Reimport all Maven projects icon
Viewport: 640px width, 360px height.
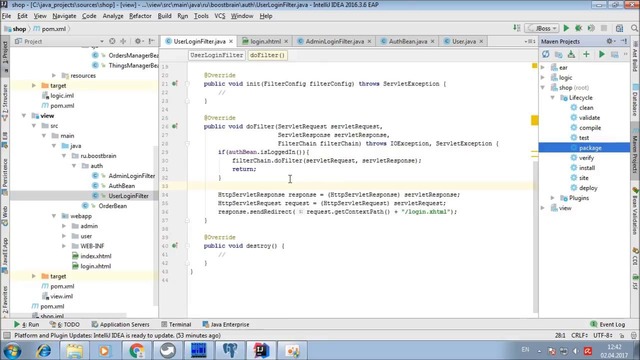(546, 54)
